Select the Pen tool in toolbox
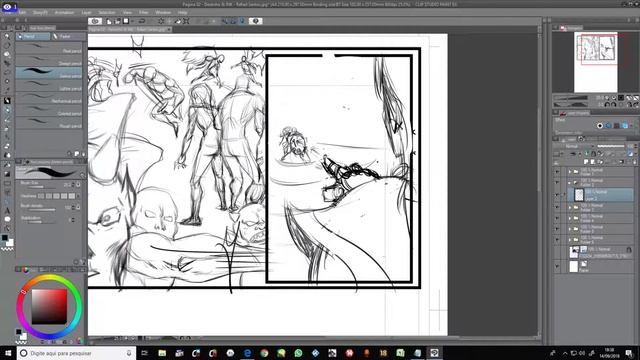This screenshot has height=360, width=640. tap(7, 101)
